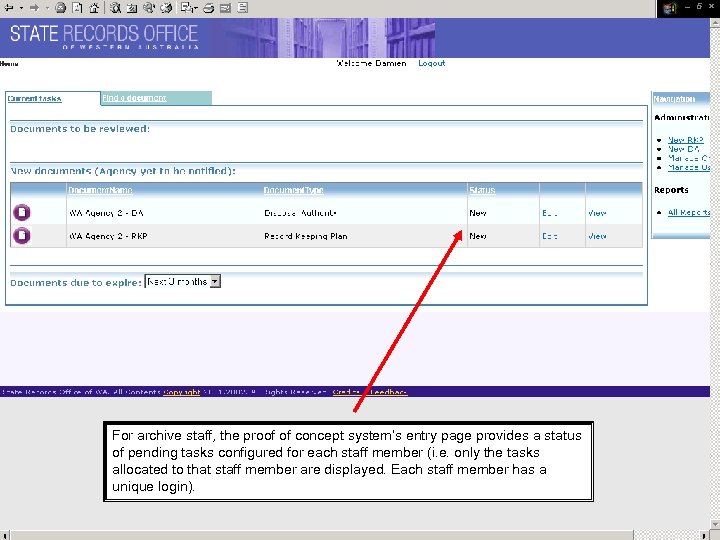Click the Credits link in the footer
Screen dimensions: 720x540
coord(347,392)
